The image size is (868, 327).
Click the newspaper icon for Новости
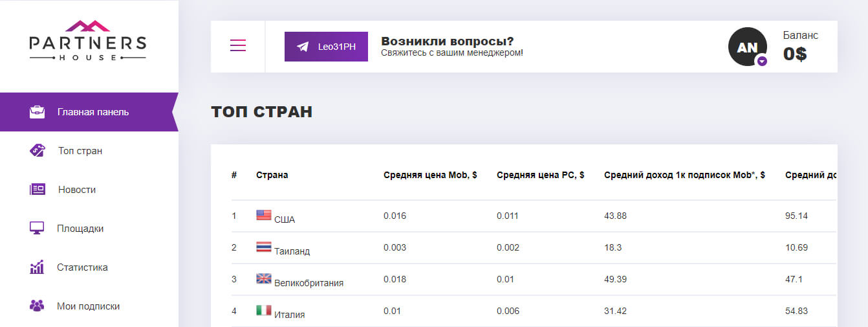coord(37,190)
